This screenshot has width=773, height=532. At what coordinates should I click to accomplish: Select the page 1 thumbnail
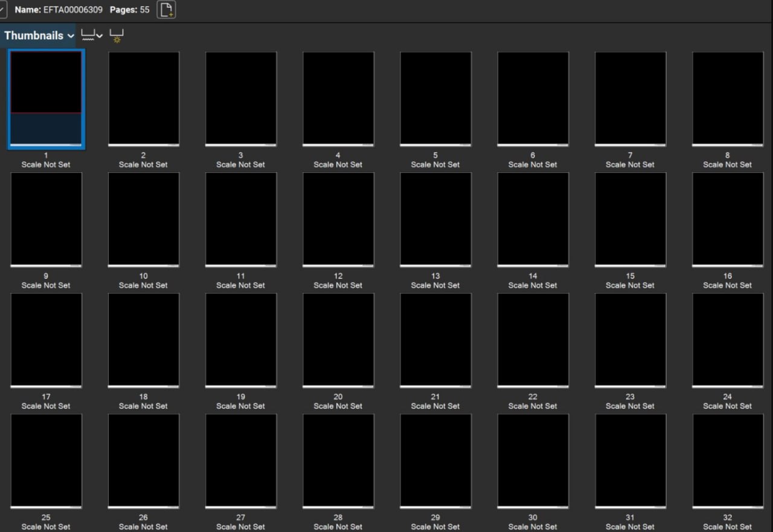tap(47, 98)
